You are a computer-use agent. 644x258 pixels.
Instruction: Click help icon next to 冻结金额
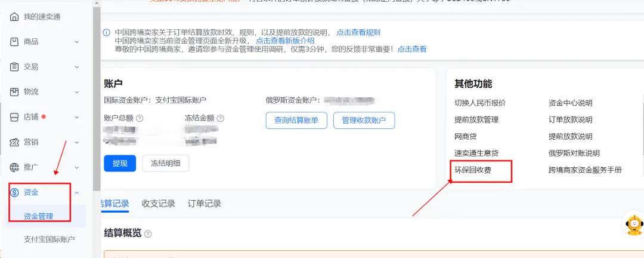pos(221,119)
